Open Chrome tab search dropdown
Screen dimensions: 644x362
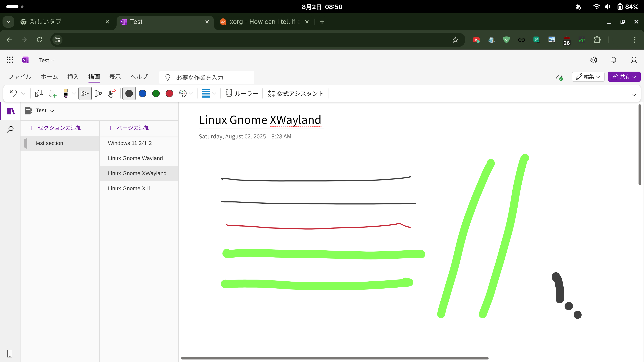coord(8,22)
